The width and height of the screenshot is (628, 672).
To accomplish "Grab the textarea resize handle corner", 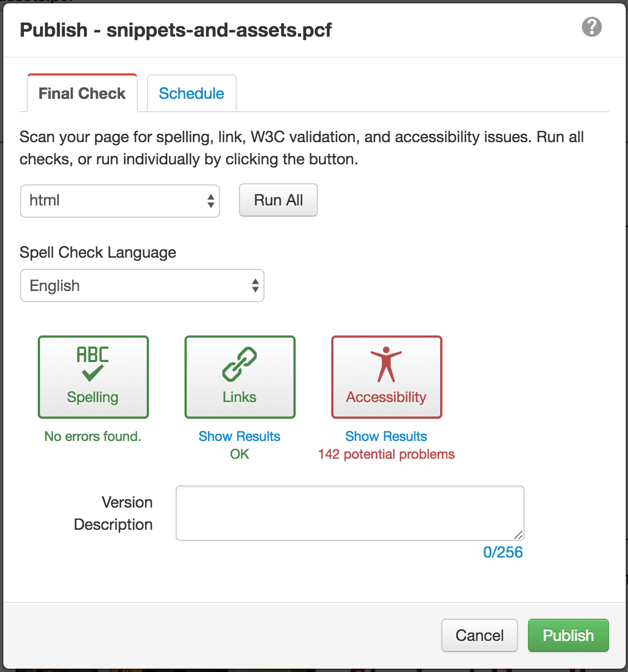I will coord(518,535).
